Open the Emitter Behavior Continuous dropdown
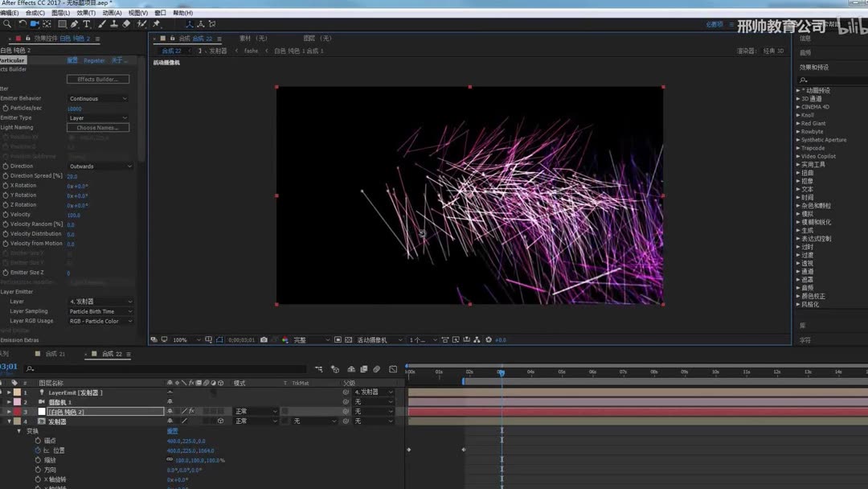The height and width of the screenshot is (489, 868). (x=98, y=99)
